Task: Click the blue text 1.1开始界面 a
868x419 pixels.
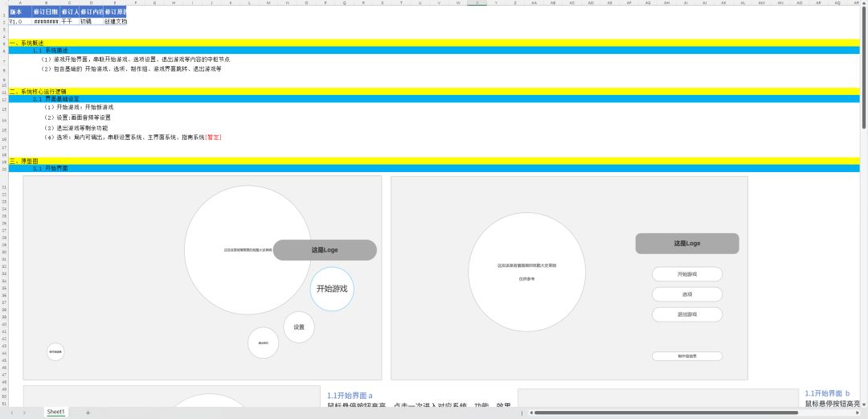Action: click(350, 396)
